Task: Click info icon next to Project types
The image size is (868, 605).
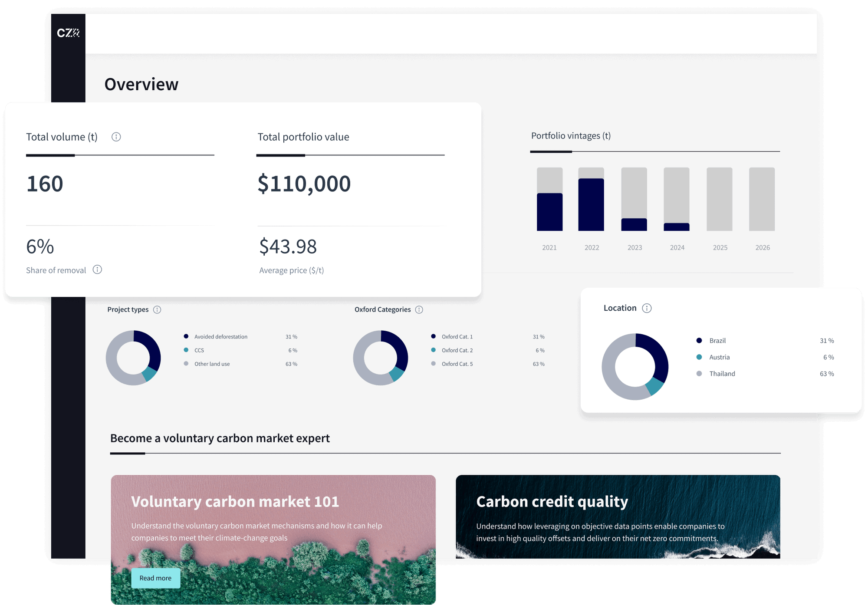Action: tap(157, 309)
